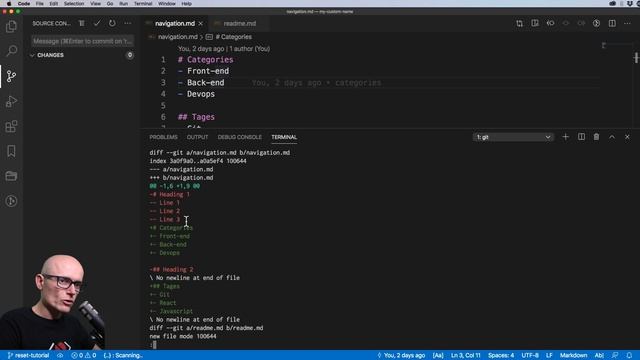This screenshot has height=360, width=640.
Task: Toggle the Source Control tree view icon
Action: coord(82,23)
